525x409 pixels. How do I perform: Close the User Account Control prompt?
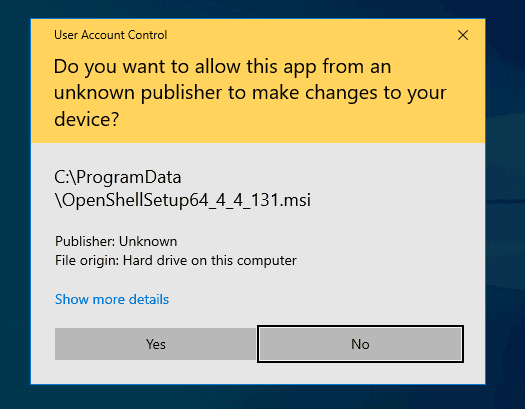point(463,35)
